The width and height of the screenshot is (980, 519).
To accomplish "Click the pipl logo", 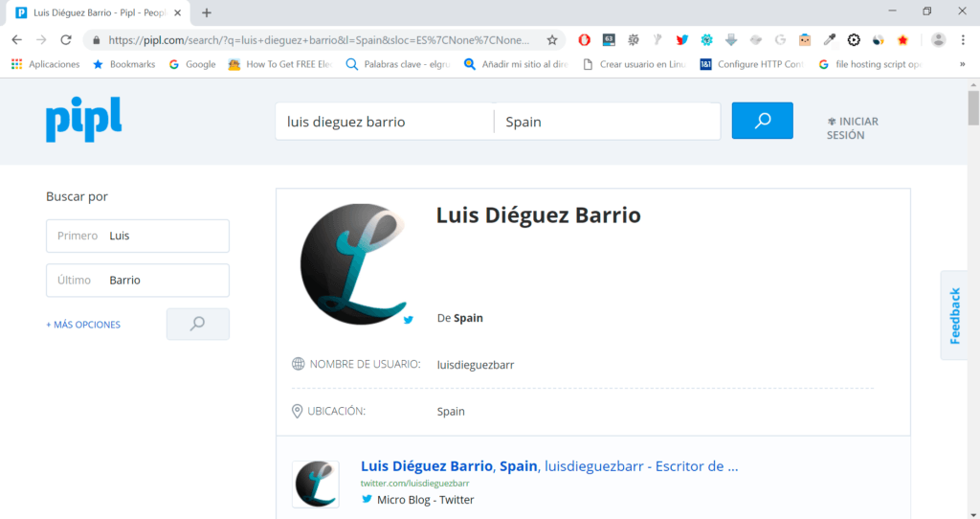I will [84, 119].
